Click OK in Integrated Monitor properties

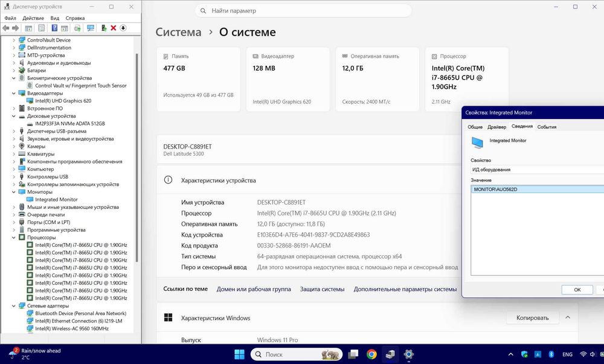[577, 290]
